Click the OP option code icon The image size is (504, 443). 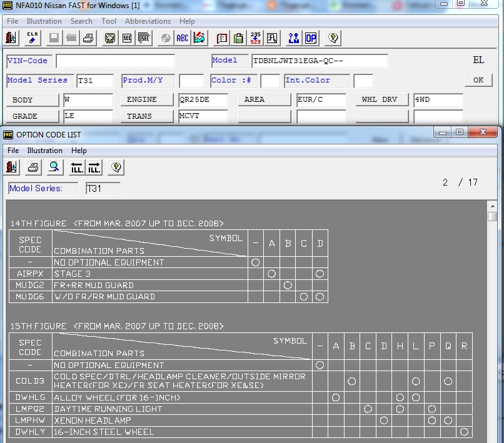coord(311,38)
